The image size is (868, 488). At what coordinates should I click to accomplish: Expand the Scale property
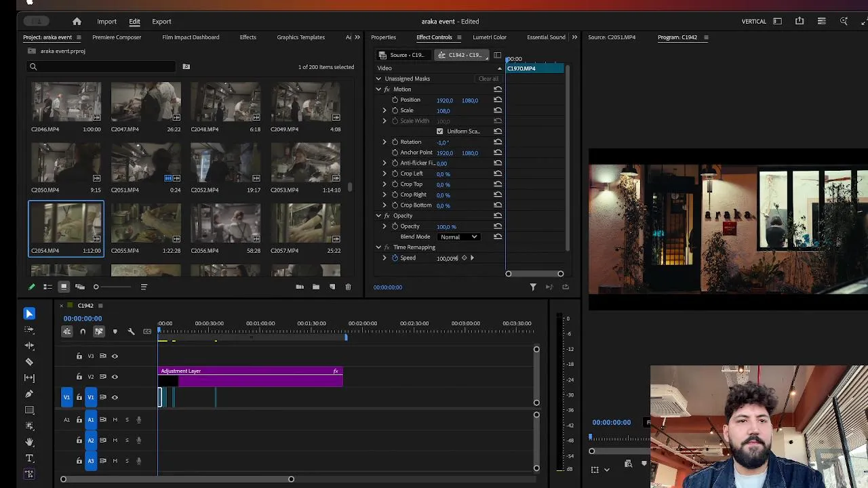click(x=384, y=110)
